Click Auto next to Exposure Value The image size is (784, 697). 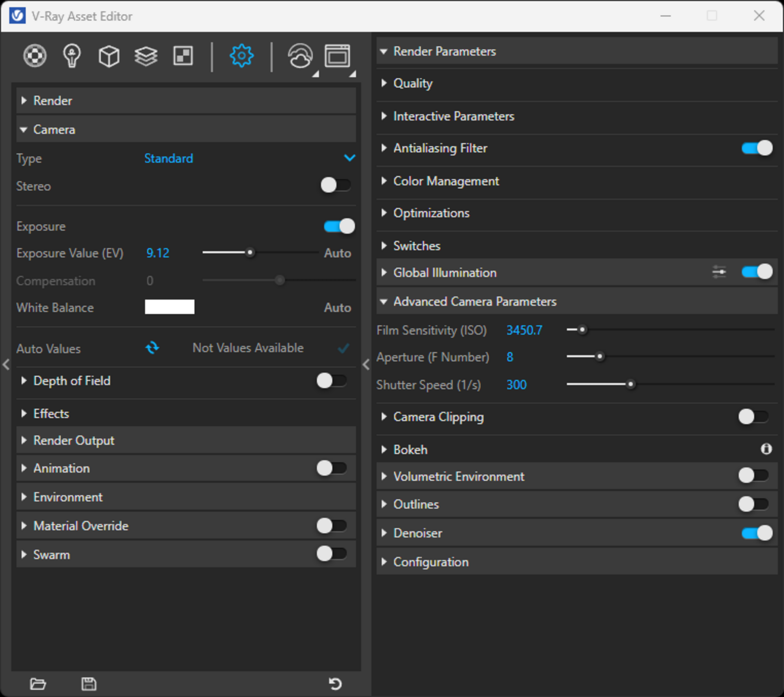pos(338,253)
